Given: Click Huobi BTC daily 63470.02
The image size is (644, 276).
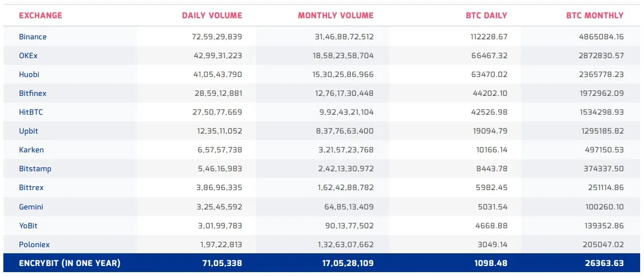Looking at the screenshot, I should click(490, 74).
